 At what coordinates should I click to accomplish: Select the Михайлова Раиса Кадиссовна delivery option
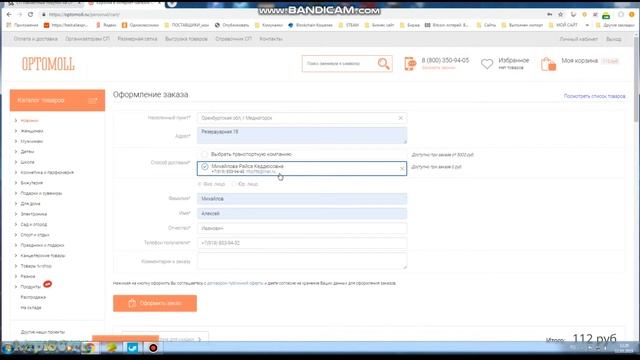click(x=302, y=169)
